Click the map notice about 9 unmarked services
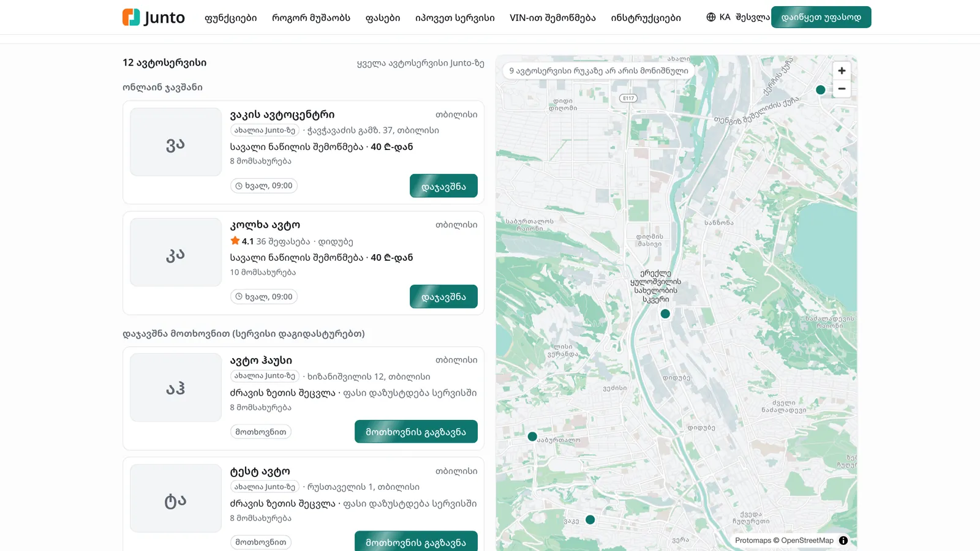The width and height of the screenshot is (980, 551). point(599,70)
